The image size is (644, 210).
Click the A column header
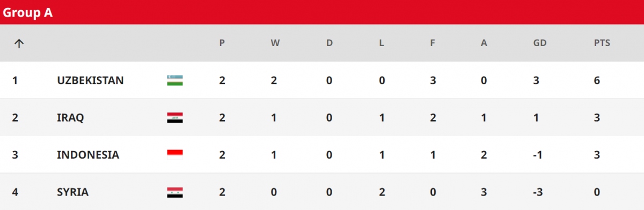coord(484,43)
